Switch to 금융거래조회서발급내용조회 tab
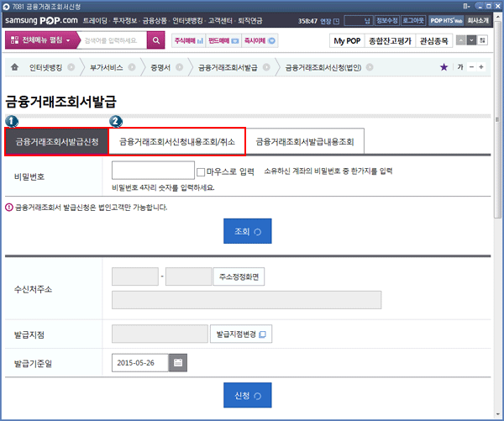The height and width of the screenshot is (421, 504). [x=305, y=142]
